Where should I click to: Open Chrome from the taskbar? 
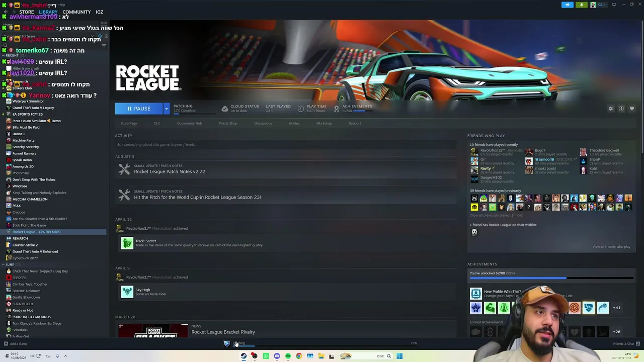[x=299, y=356]
